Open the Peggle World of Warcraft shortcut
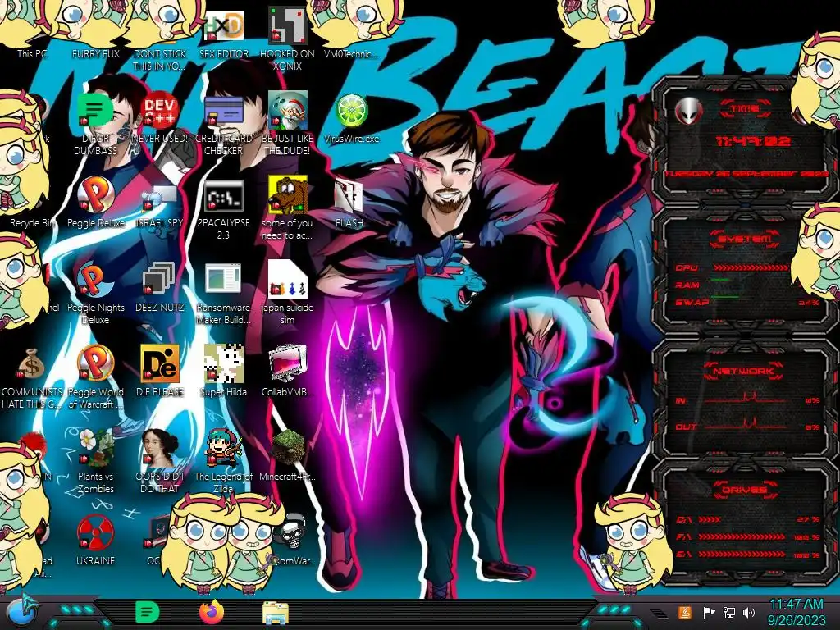This screenshot has width=840, height=630. (x=95, y=363)
